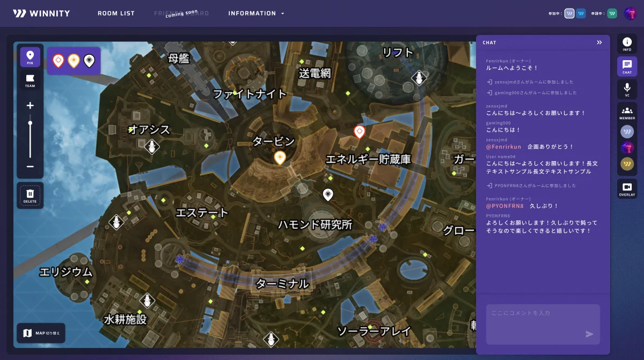Toggle the VC microphone
The height and width of the screenshot is (360, 644).
tap(627, 89)
